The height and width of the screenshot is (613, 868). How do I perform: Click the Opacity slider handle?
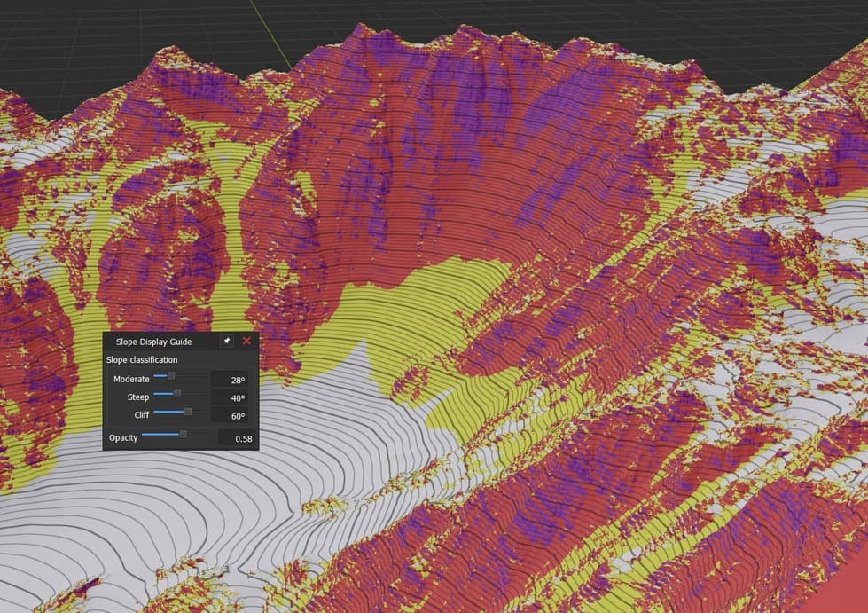184,435
